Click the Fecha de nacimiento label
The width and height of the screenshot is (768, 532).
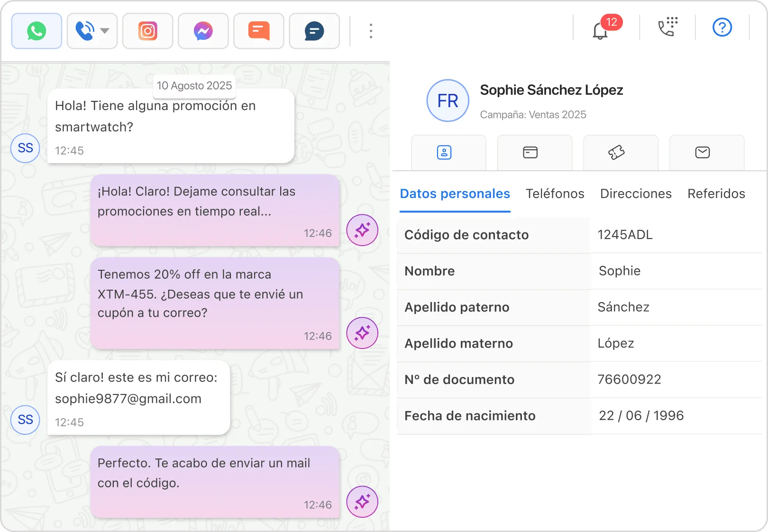[470, 416]
